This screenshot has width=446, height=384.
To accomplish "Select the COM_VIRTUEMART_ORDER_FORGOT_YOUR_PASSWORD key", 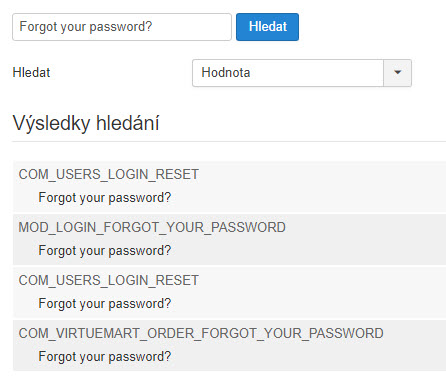I will (201, 333).
